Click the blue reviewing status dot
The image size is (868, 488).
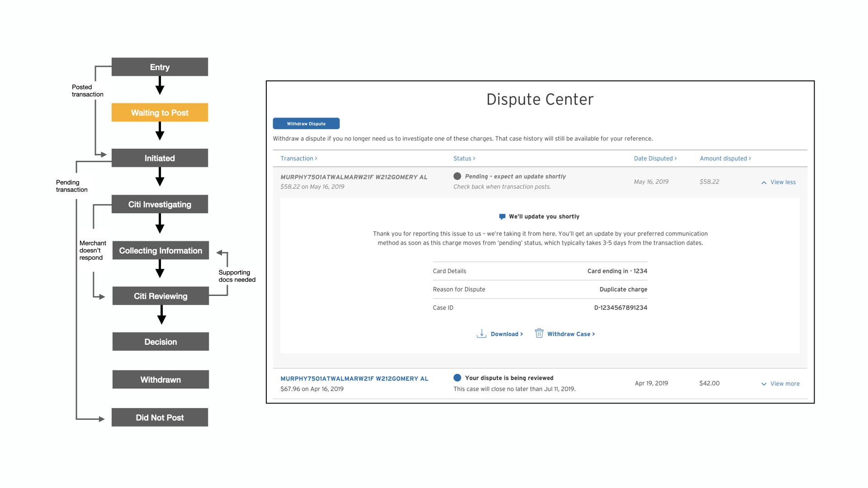pos(457,378)
